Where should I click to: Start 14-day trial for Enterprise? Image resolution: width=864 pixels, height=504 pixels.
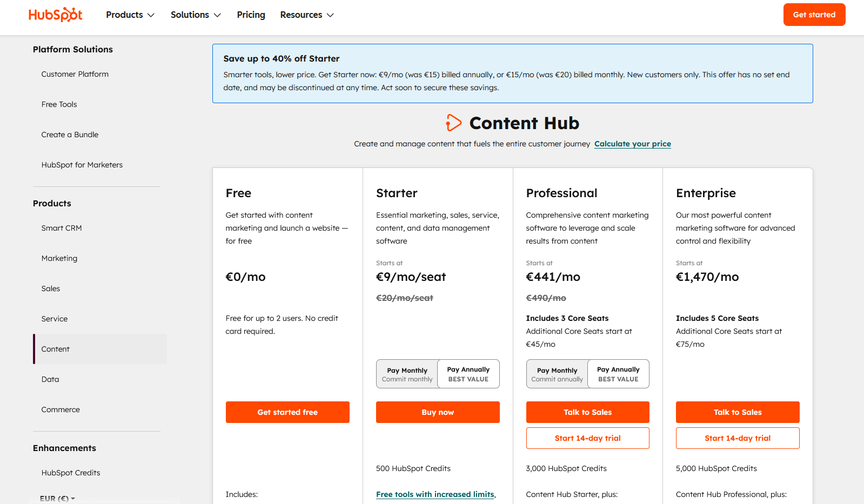(738, 438)
